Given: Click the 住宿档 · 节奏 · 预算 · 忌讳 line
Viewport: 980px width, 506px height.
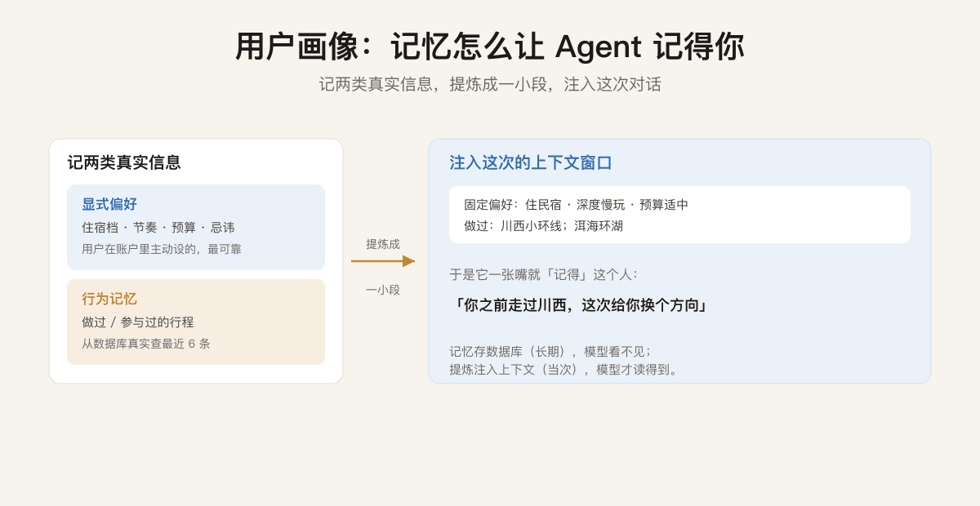Looking at the screenshot, I should tap(158, 228).
